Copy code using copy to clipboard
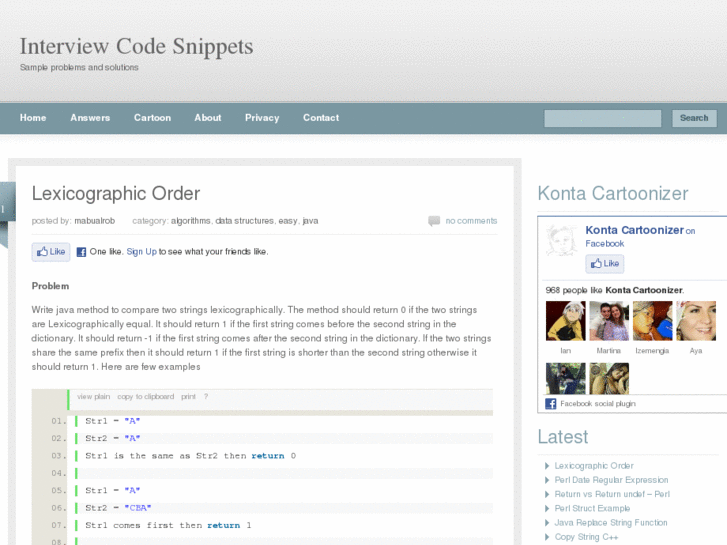Viewport: 727px width, 545px height. [x=145, y=397]
